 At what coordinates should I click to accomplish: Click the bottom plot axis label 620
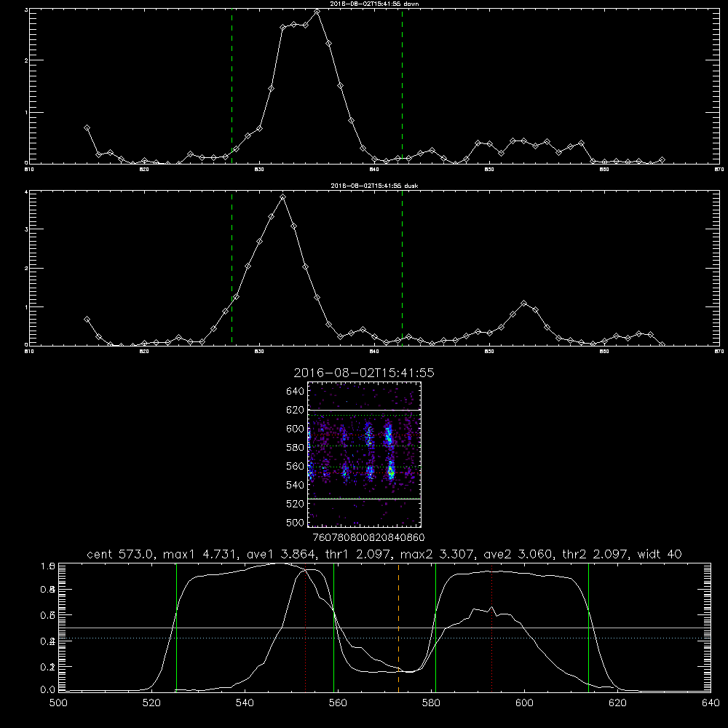[617, 703]
